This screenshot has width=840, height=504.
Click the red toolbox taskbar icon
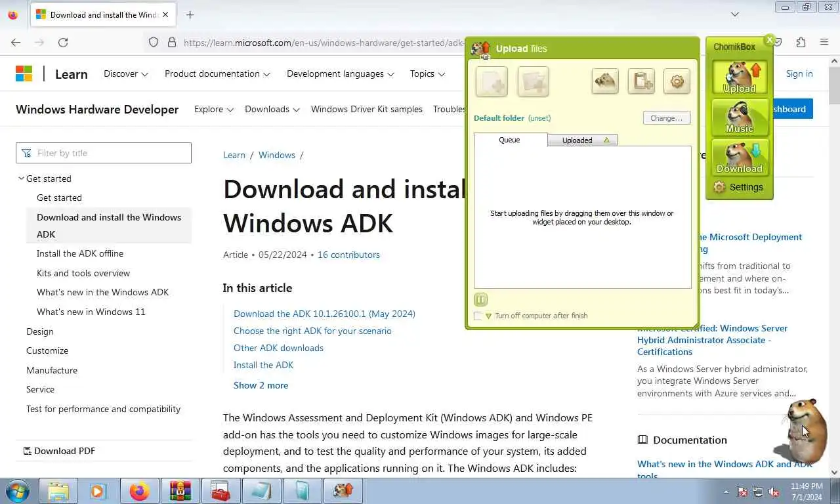point(221,491)
